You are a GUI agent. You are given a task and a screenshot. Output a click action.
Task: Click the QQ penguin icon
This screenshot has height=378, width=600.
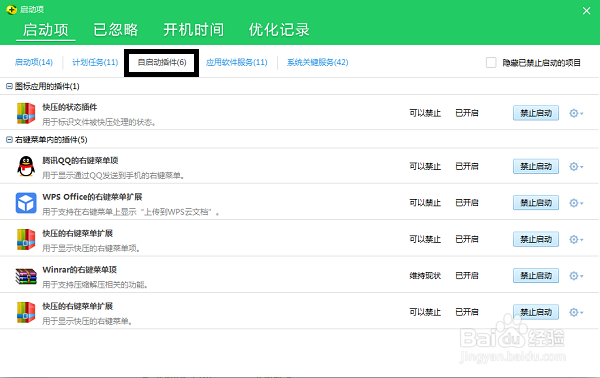tap(26, 166)
